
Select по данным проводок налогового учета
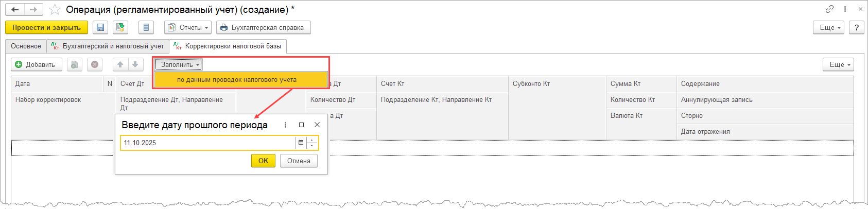point(237,80)
